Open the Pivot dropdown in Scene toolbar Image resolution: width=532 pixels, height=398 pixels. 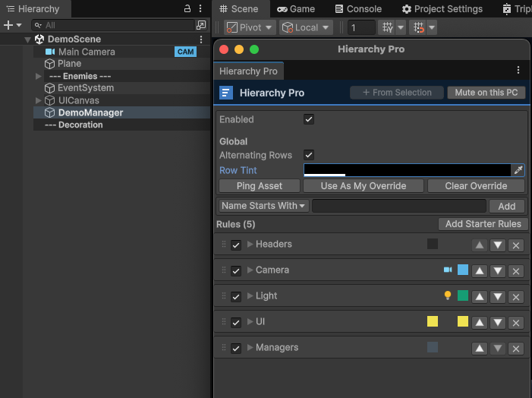point(250,27)
